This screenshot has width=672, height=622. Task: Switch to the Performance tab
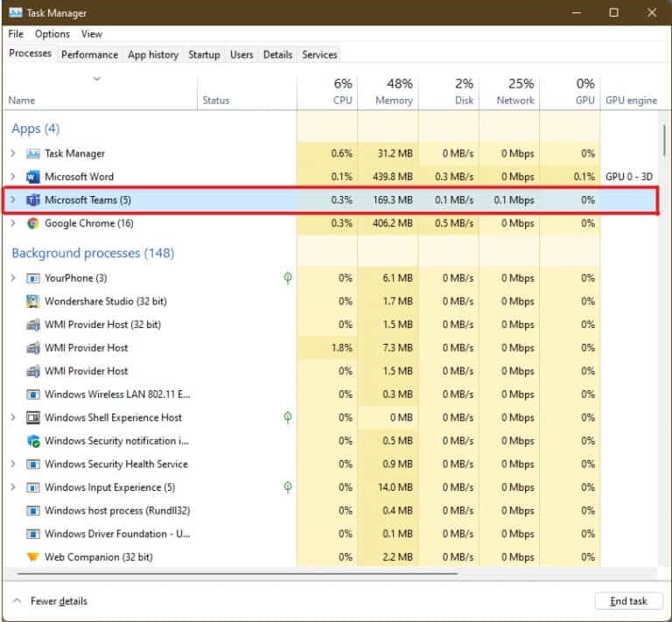tap(89, 55)
